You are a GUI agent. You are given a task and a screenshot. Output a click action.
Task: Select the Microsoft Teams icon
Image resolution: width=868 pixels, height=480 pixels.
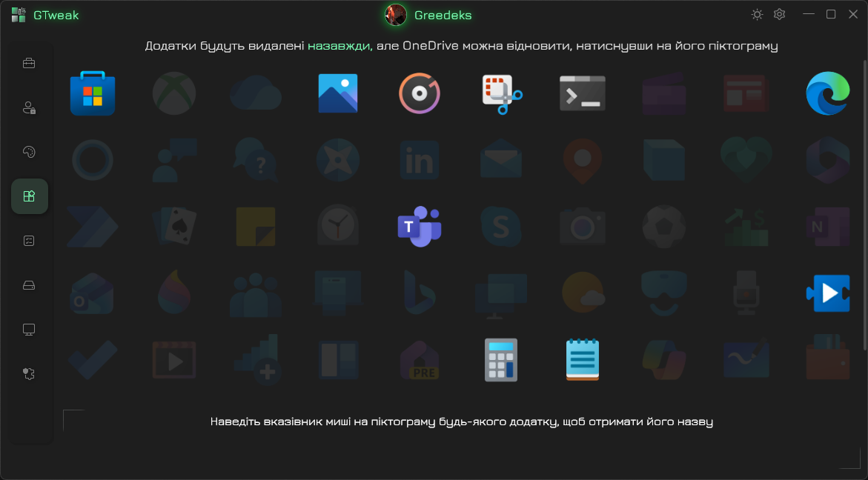click(419, 226)
